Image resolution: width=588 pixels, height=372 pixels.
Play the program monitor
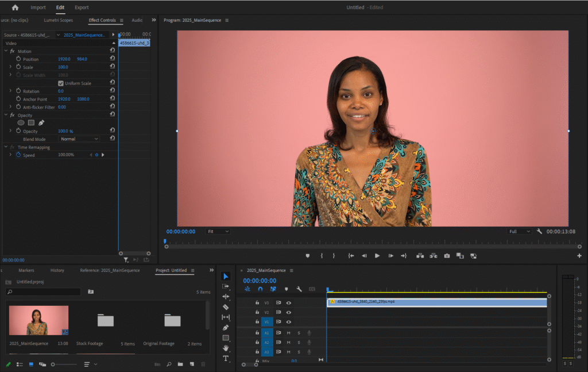tap(377, 256)
